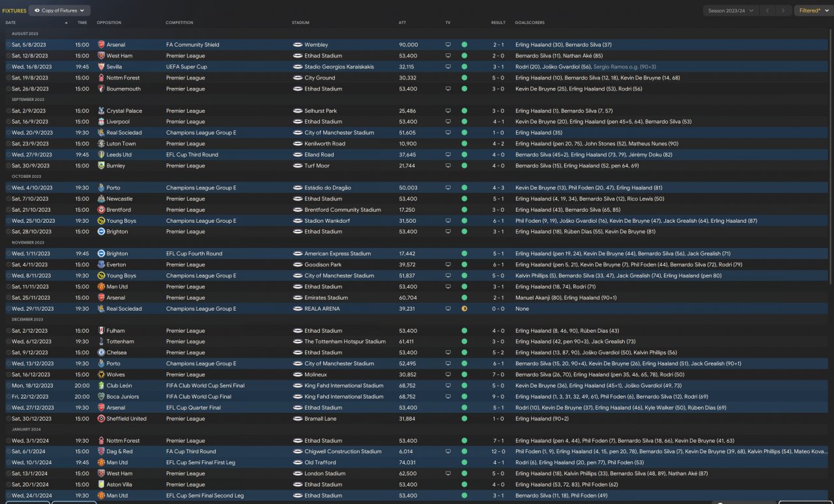Click the Tottenham club badge

click(x=101, y=342)
